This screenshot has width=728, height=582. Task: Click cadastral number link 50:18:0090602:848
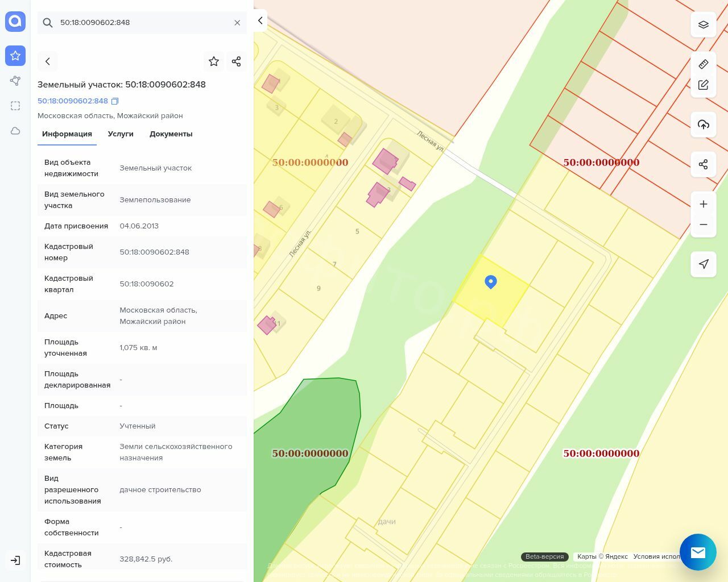click(73, 101)
